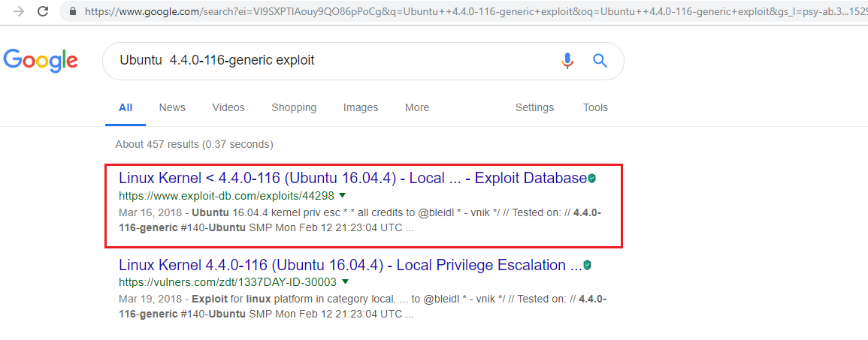The image size is (868, 340).
Task: Click the blue magnifier search icon
Action: (600, 61)
